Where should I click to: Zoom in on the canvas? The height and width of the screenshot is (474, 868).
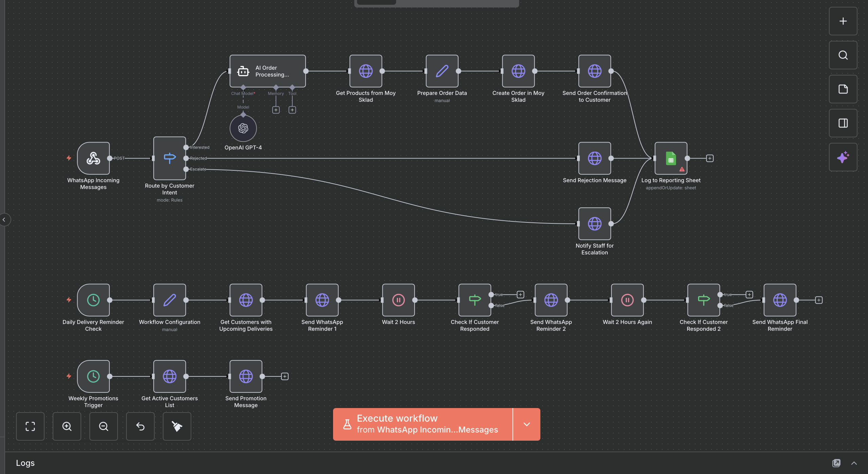tap(67, 426)
